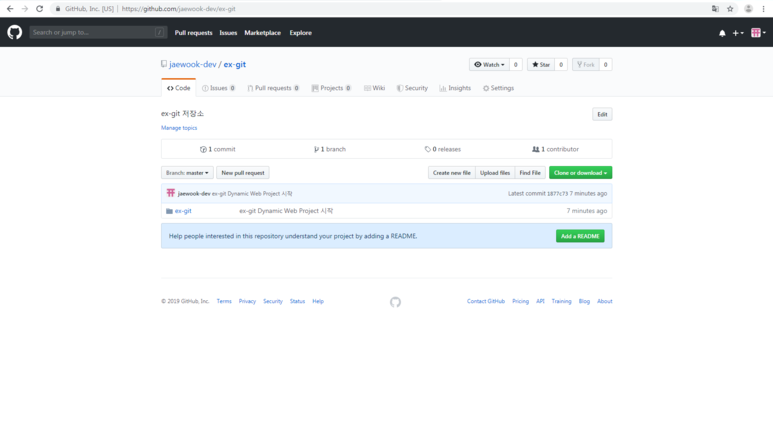Open Issues in top navigation
The image size is (773, 448).
pyautogui.click(x=228, y=33)
